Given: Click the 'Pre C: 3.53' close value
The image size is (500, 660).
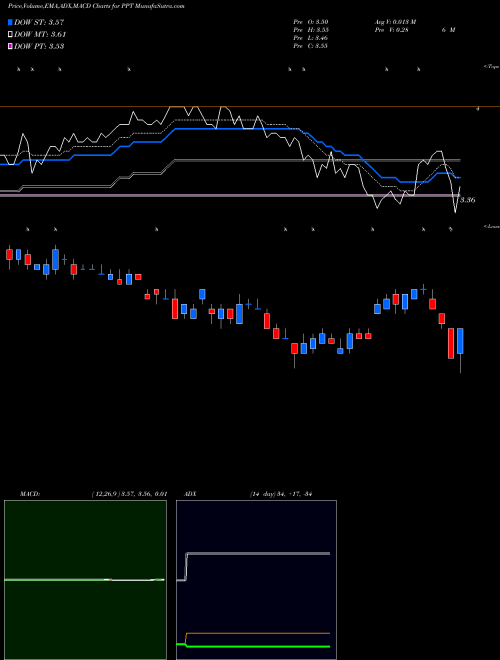Looking at the screenshot, I should 311,46.
